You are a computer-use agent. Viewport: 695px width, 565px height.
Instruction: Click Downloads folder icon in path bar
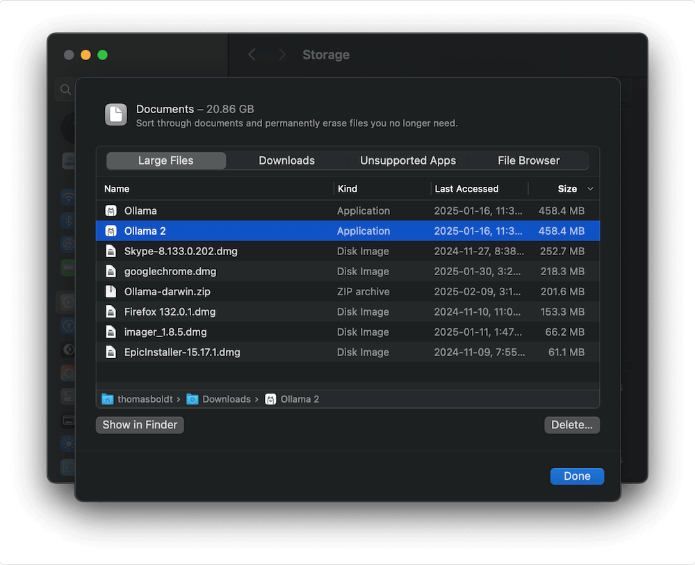click(192, 399)
